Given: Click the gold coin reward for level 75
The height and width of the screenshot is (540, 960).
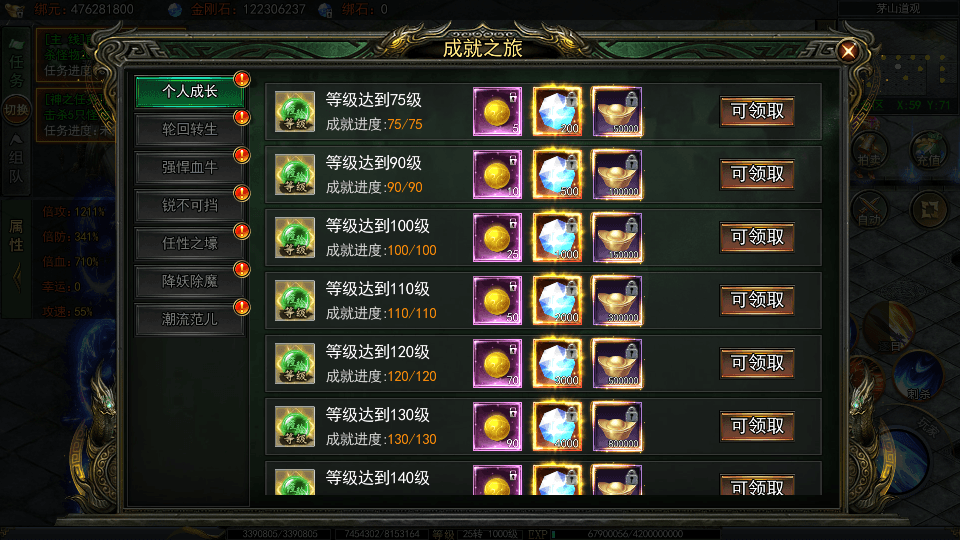Looking at the screenshot, I should point(497,111).
